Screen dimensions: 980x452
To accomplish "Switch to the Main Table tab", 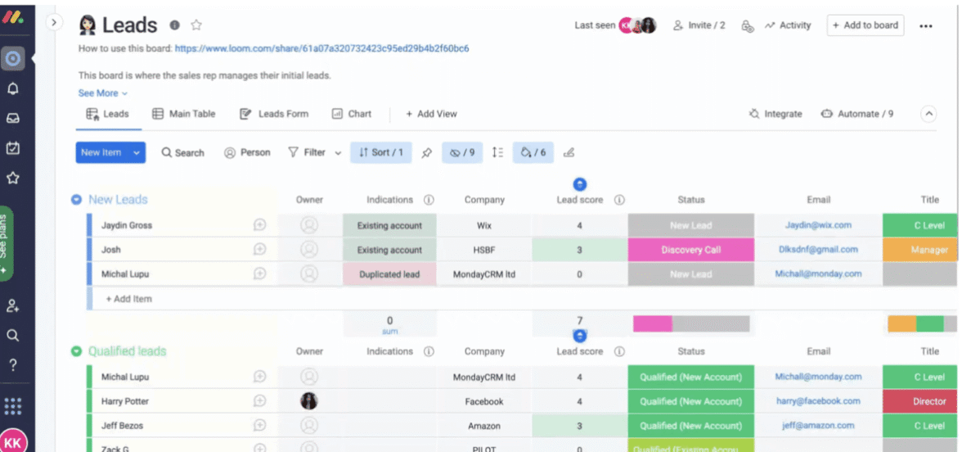I will 184,114.
